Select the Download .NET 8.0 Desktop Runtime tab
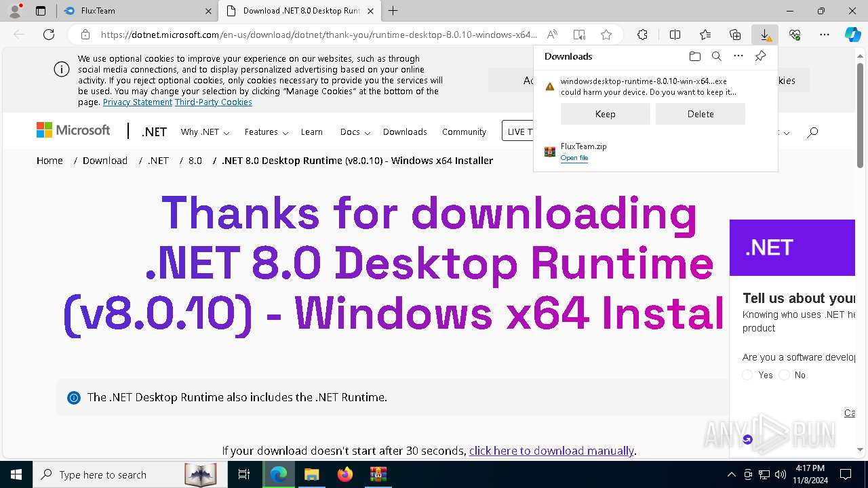868x488 pixels. 299,11
